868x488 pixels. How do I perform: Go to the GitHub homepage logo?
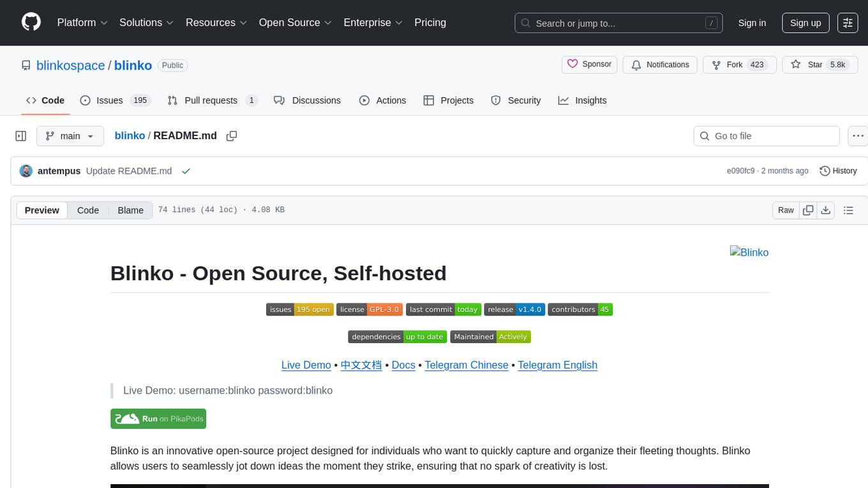pos(31,22)
